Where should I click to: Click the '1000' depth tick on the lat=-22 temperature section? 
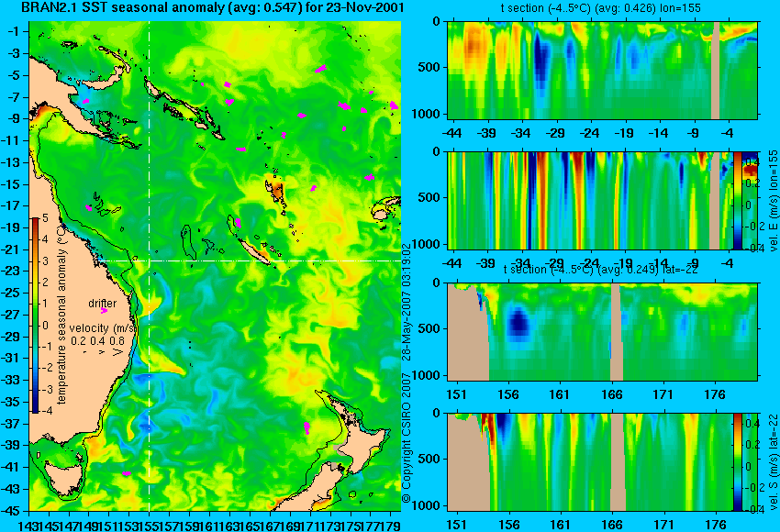(x=427, y=376)
